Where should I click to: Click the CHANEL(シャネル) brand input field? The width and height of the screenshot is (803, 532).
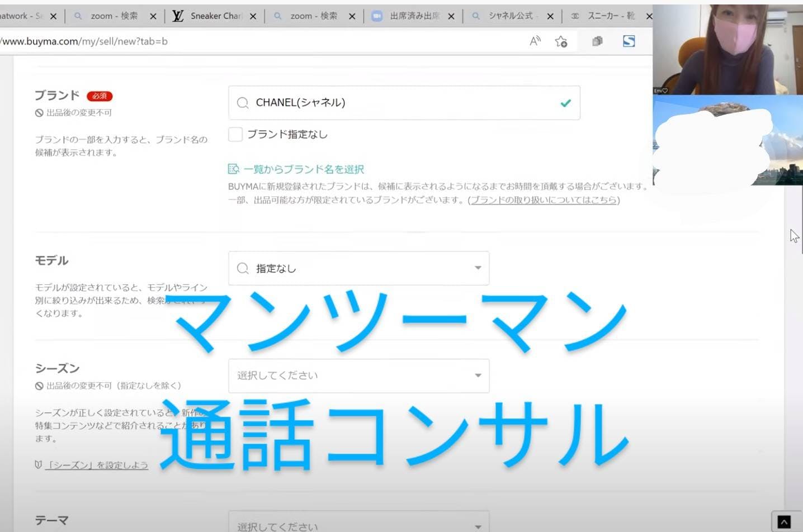[x=404, y=103]
